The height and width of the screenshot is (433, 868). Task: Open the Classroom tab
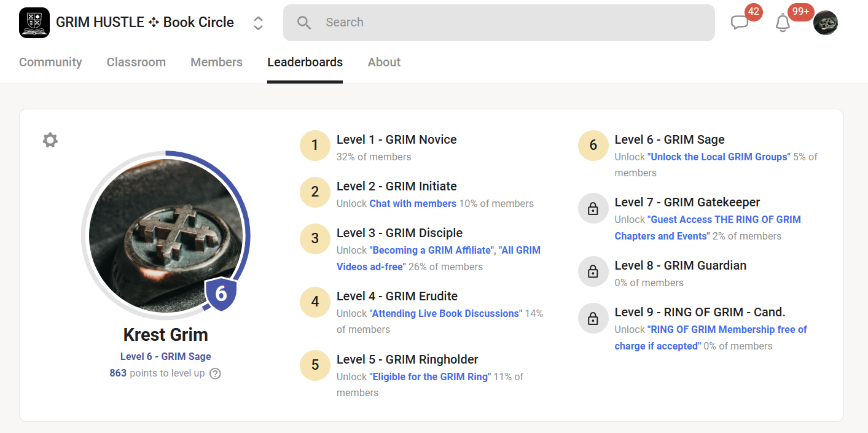click(x=136, y=62)
